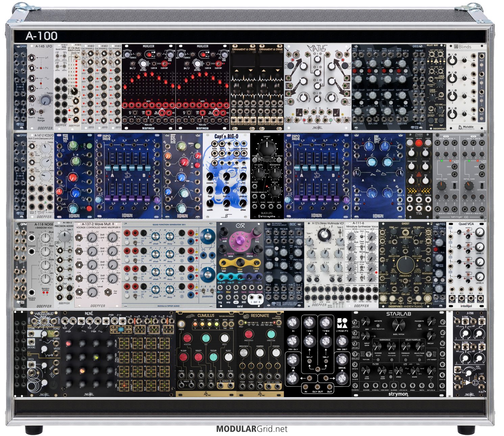Turn the A-118 Noise Rate knob
Viewport: 504px width, 436px height.
[45, 265]
